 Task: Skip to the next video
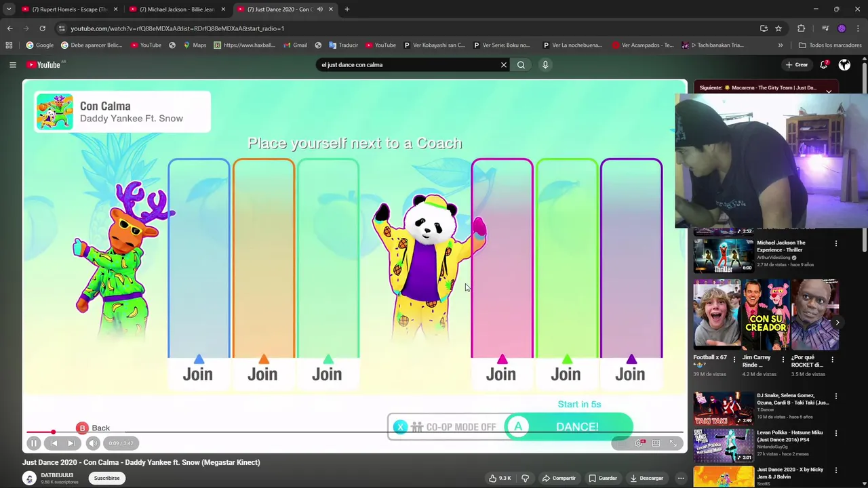pyautogui.click(x=71, y=443)
